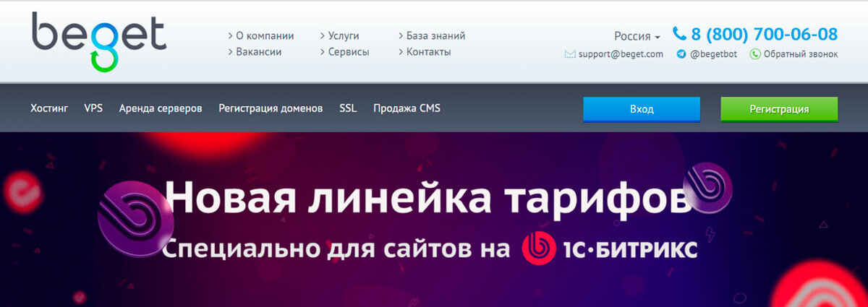
Task: Click the support@beget.com email address
Action: 621,54
